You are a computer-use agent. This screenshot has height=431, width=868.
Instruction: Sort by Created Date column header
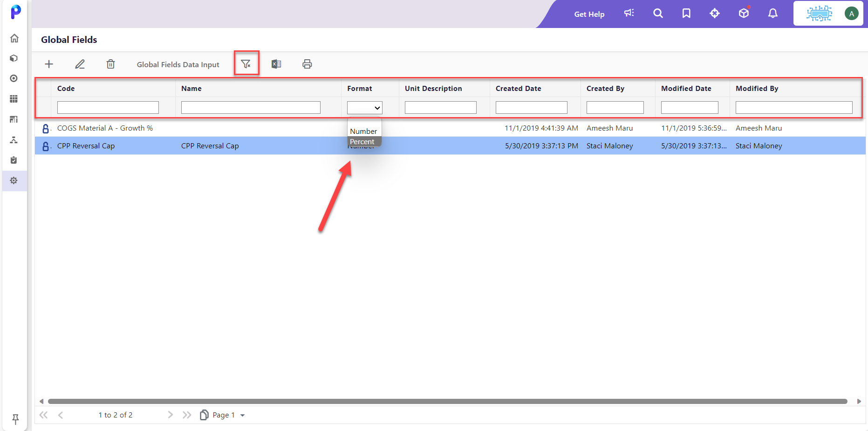[519, 89]
